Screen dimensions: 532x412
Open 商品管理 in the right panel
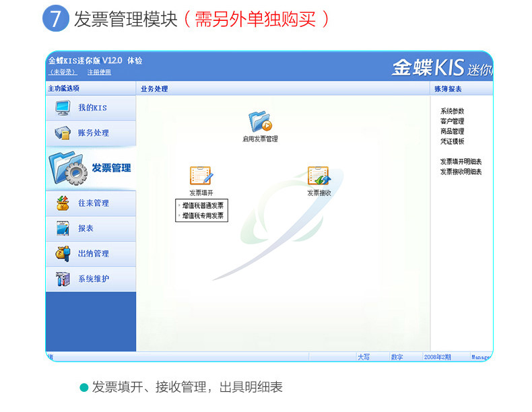pos(452,131)
